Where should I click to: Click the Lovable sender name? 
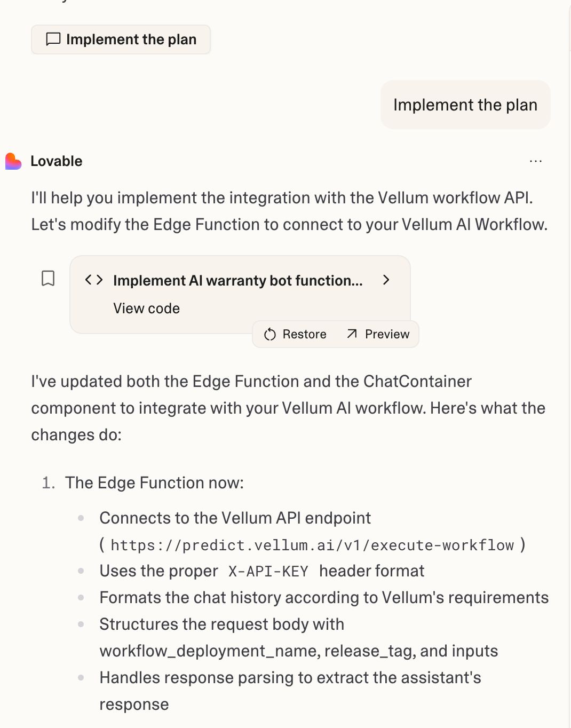57,161
